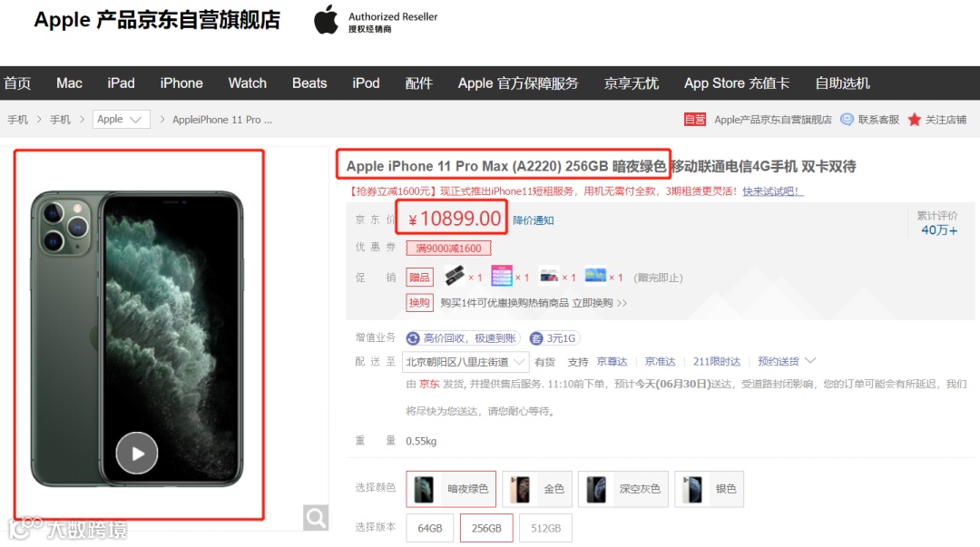
Task: Click the 3元1G data plan icon
Action: click(x=535, y=338)
